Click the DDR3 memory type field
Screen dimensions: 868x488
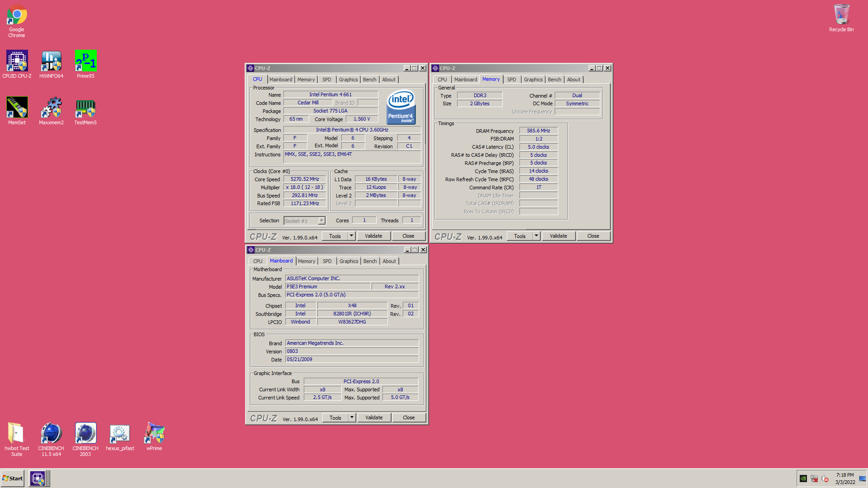pos(480,96)
